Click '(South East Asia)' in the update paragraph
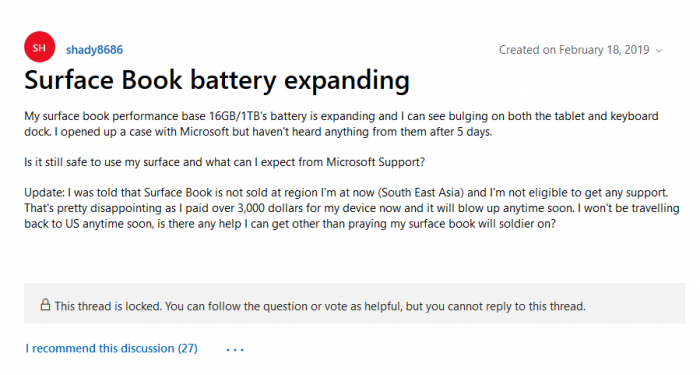This screenshot has height=375, width=700. (x=421, y=192)
